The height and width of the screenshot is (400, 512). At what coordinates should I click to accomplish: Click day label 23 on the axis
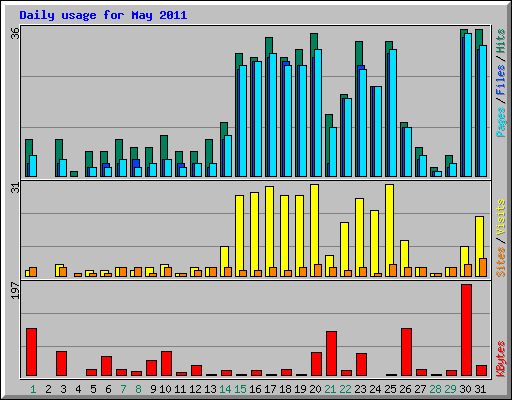[360, 389]
